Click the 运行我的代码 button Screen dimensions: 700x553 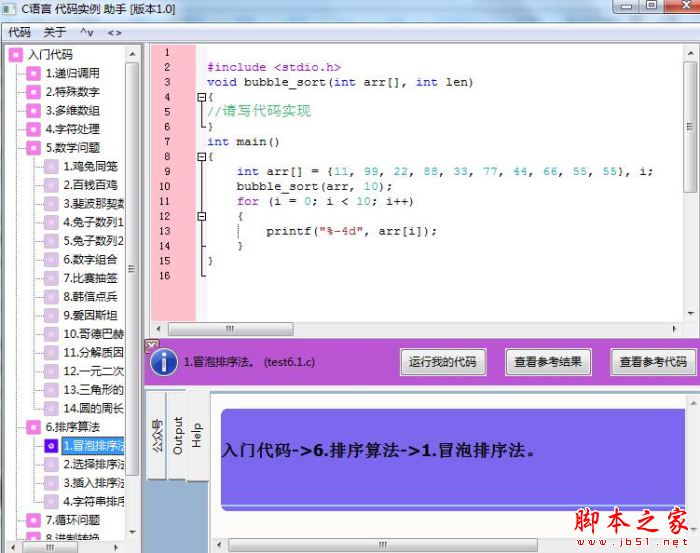[x=443, y=362]
